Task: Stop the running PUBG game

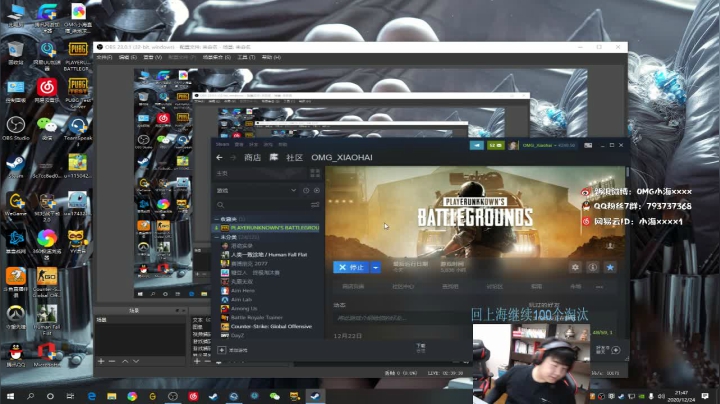Action: click(x=351, y=267)
